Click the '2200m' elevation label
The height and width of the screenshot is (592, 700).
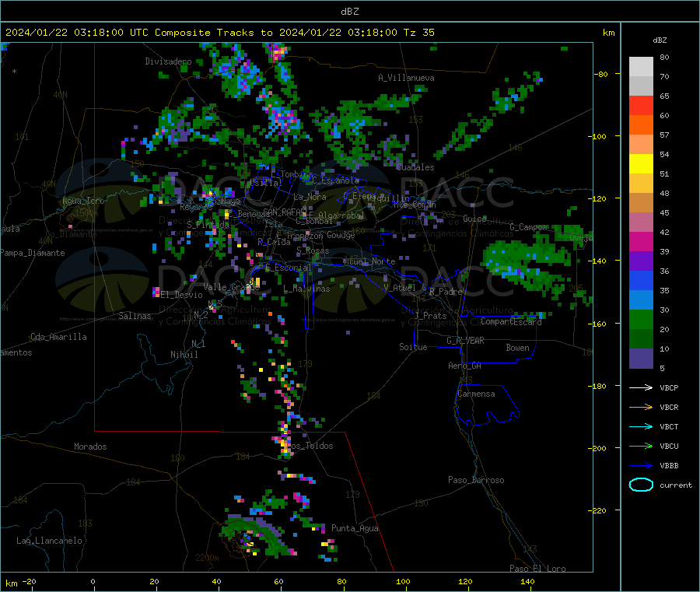pyautogui.click(x=207, y=558)
